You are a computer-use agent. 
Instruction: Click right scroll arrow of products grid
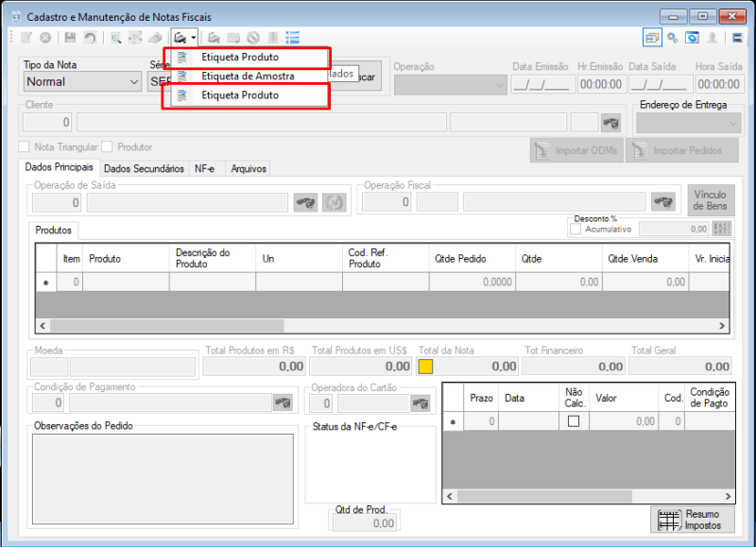click(x=722, y=326)
